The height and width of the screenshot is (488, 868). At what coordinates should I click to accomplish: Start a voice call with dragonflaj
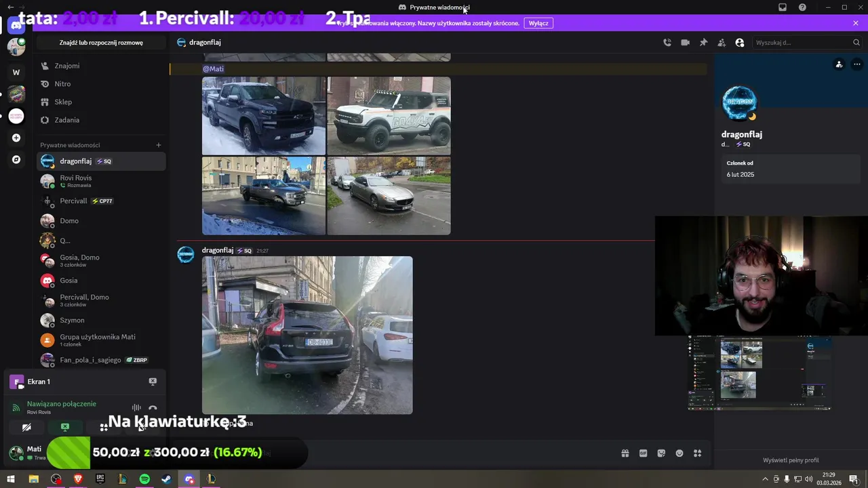(667, 43)
